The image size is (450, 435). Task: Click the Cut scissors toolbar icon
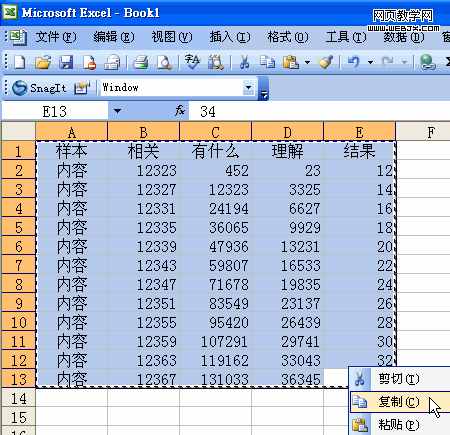click(x=244, y=62)
